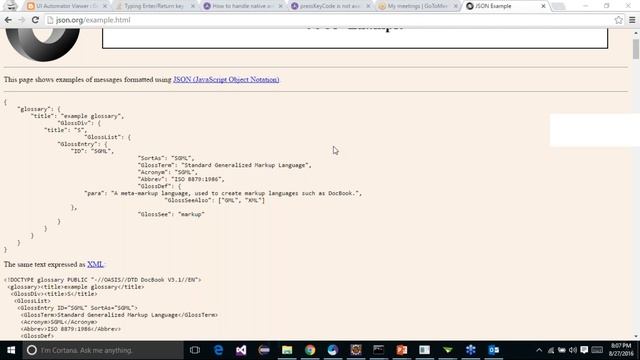This screenshot has width=640, height=360.
Task: Click the JSON logo image
Action: coord(42,45)
